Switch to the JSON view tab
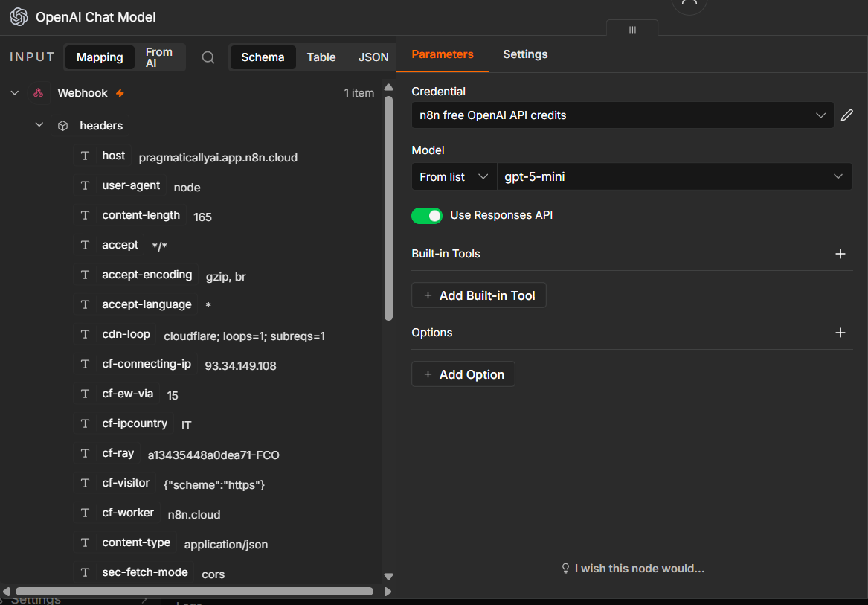The width and height of the screenshot is (868, 605). coord(373,57)
